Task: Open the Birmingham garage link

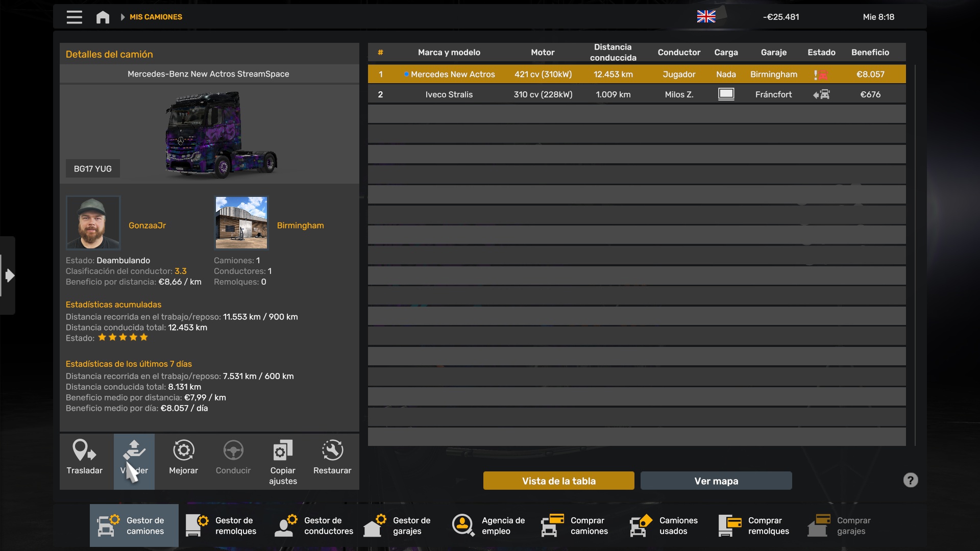Action: pyautogui.click(x=300, y=226)
